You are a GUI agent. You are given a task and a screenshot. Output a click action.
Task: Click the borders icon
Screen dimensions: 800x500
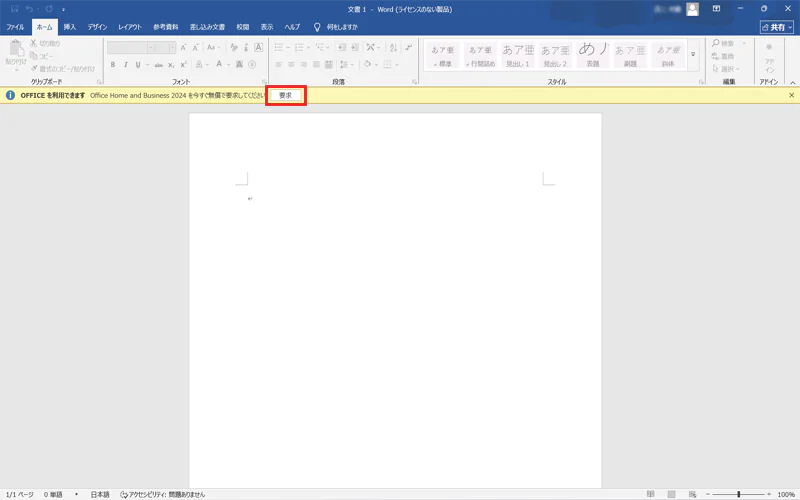coord(388,65)
